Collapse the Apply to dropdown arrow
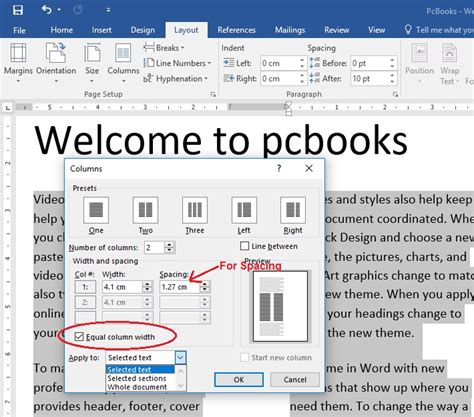The width and height of the screenshot is (474, 417). coord(180,358)
